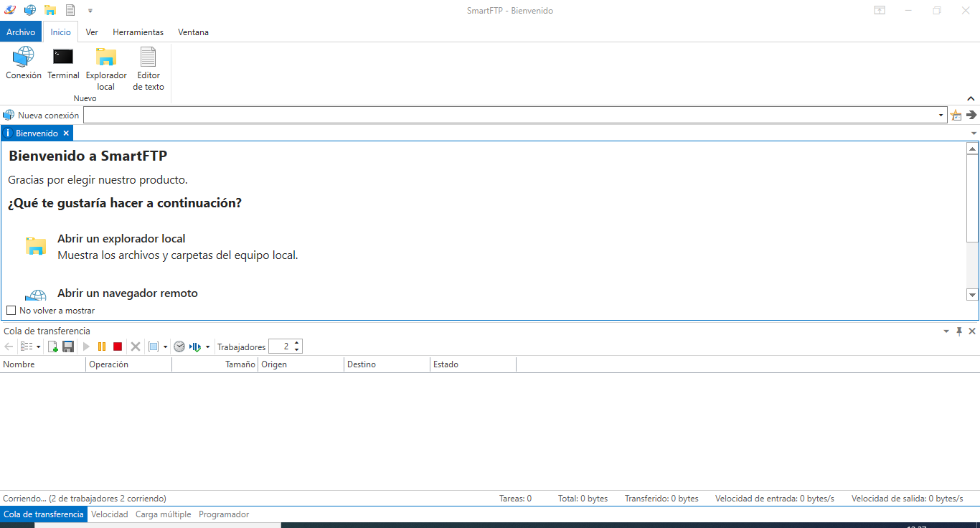Open the queue scheduler clock icon
The width and height of the screenshot is (980, 528).
(179, 346)
